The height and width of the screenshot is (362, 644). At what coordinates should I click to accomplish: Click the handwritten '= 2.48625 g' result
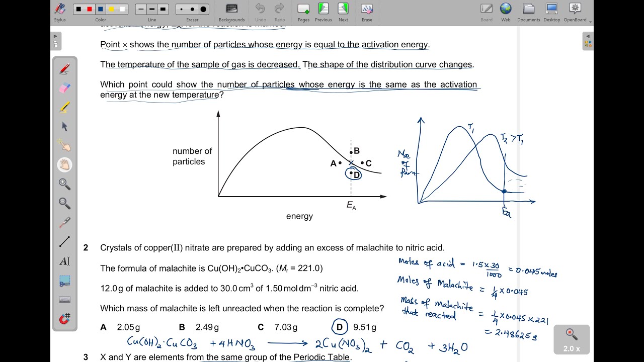pos(510,334)
